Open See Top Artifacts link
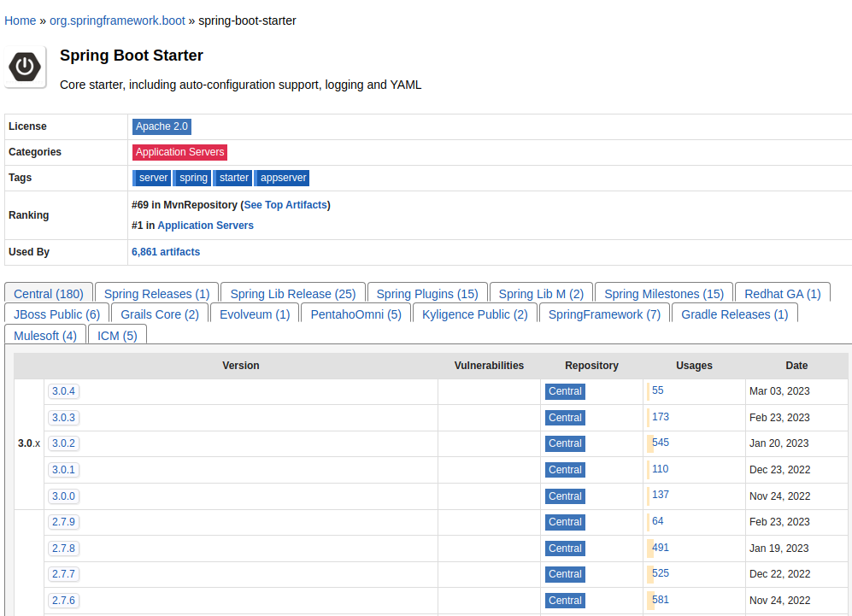This screenshot has width=852, height=616. 285,205
